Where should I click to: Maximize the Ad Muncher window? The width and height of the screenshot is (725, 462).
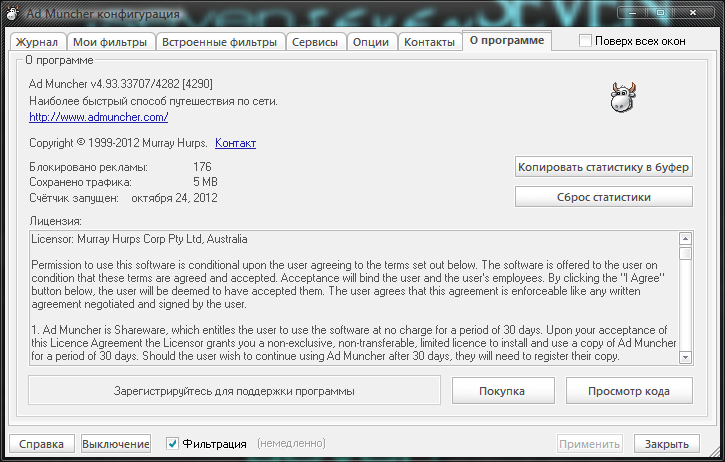tap(661, 12)
